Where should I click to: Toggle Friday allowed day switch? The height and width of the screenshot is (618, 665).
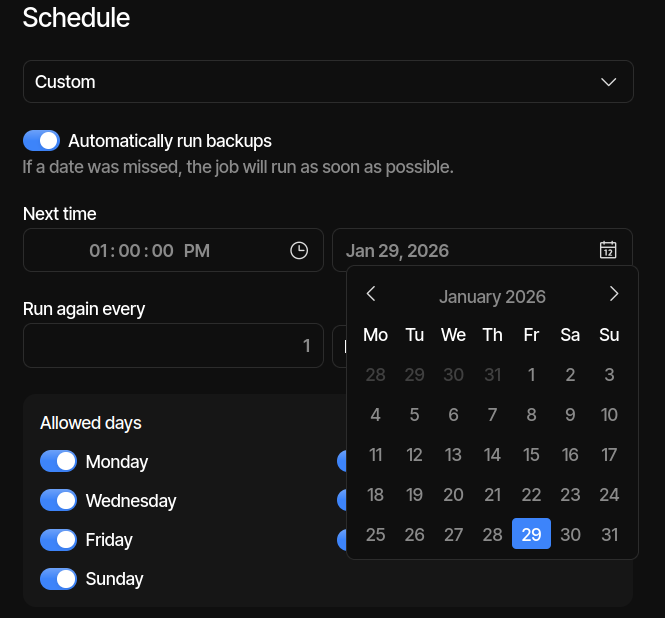pos(58,540)
